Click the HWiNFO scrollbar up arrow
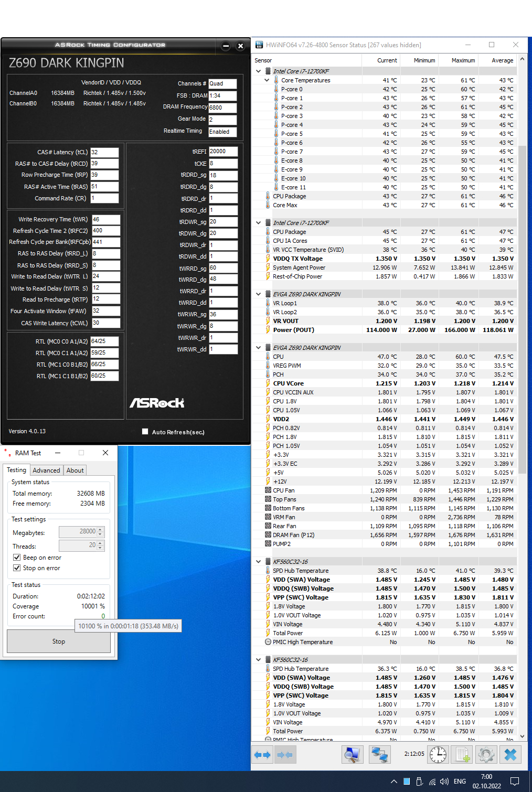532x792 pixels. [522, 59]
